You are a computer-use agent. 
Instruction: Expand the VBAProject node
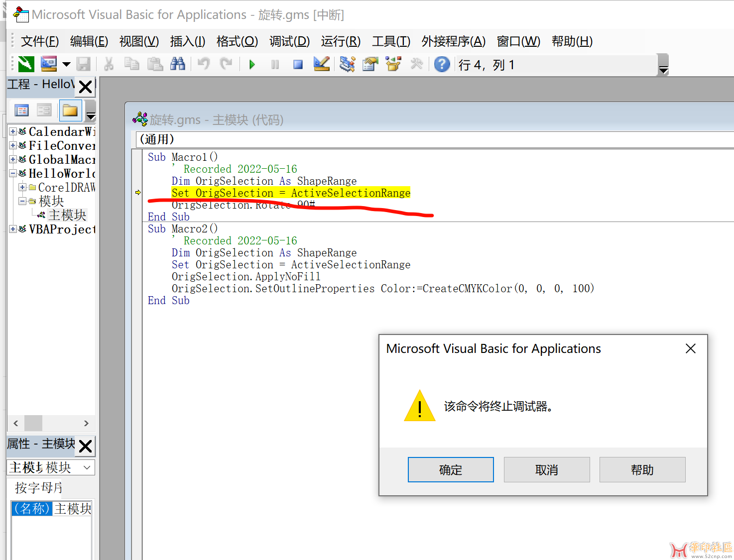pyautogui.click(x=13, y=229)
